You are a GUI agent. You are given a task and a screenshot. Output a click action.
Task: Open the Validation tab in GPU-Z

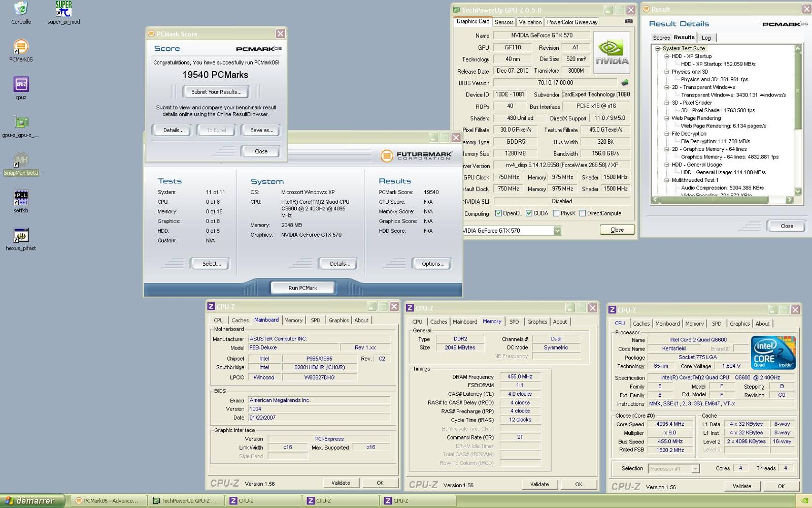(530, 22)
